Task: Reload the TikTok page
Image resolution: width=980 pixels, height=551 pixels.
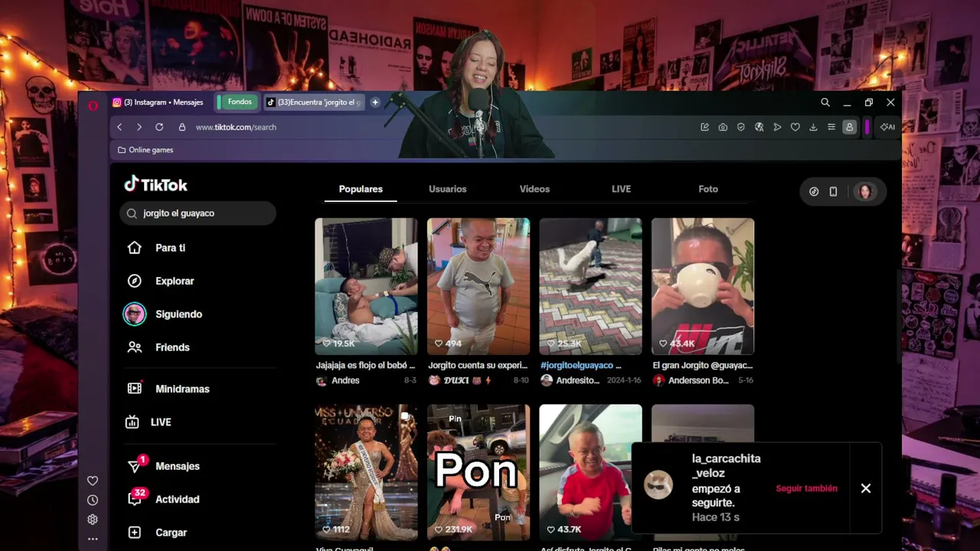Action: [159, 127]
